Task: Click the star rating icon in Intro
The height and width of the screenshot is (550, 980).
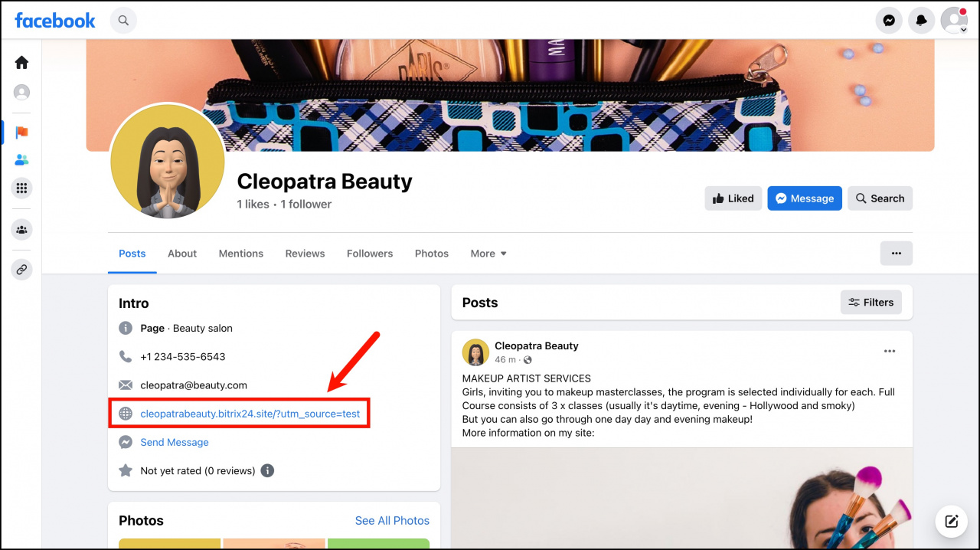Action: click(x=126, y=470)
